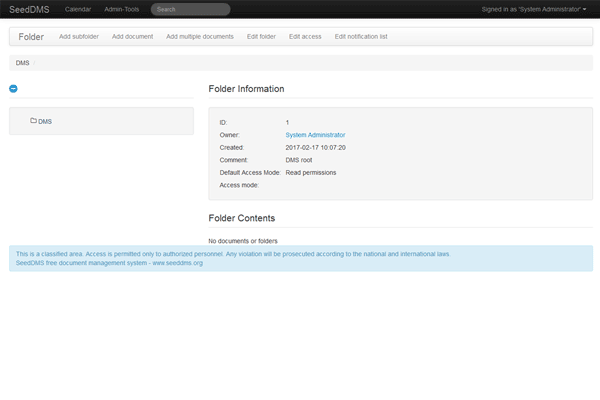
Task: Select the DMS folder label in the tree
Action: point(45,121)
